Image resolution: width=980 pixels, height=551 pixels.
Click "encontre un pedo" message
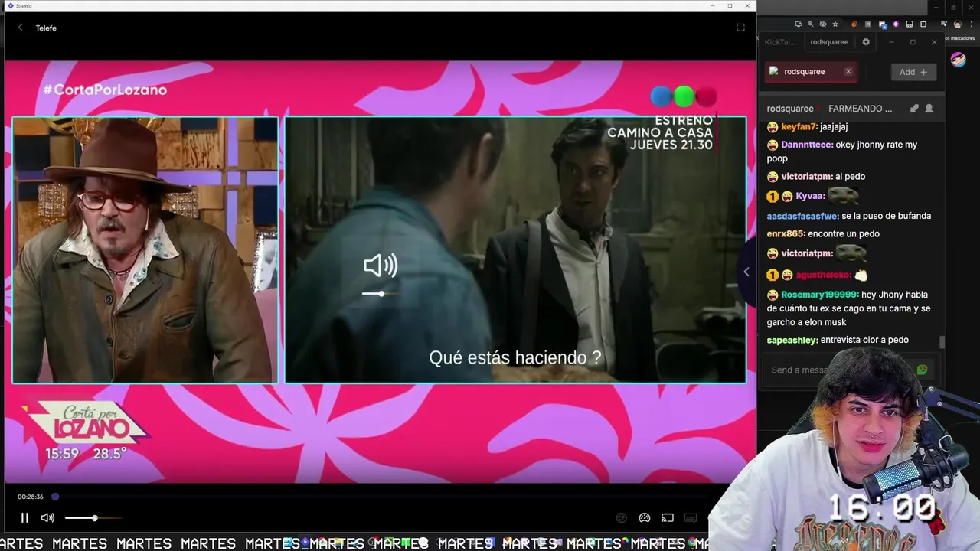pyautogui.click(x=843, y=234)
